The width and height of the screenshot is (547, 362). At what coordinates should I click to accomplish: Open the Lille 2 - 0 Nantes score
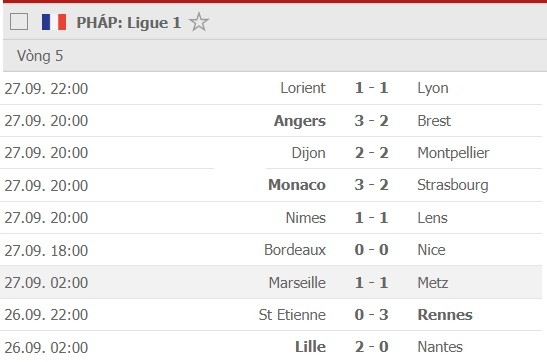coord(372,347)
